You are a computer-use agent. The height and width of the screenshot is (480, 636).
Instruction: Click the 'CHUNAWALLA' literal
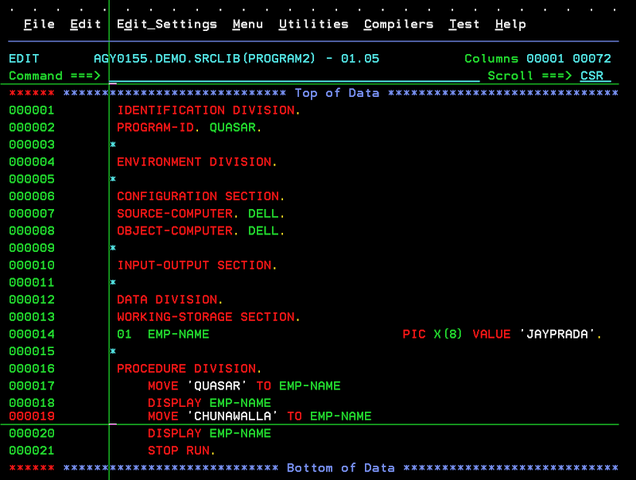pos(232,416)
